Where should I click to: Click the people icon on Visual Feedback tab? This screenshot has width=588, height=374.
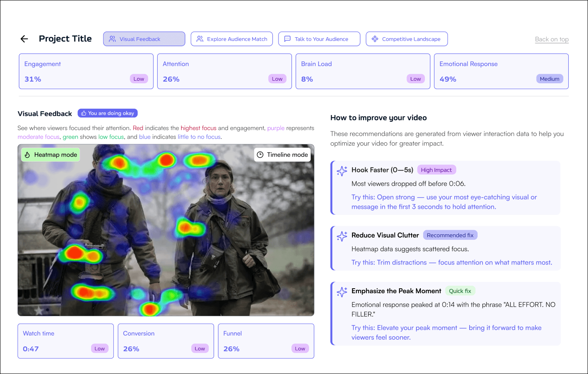click(x=112, y=39)
